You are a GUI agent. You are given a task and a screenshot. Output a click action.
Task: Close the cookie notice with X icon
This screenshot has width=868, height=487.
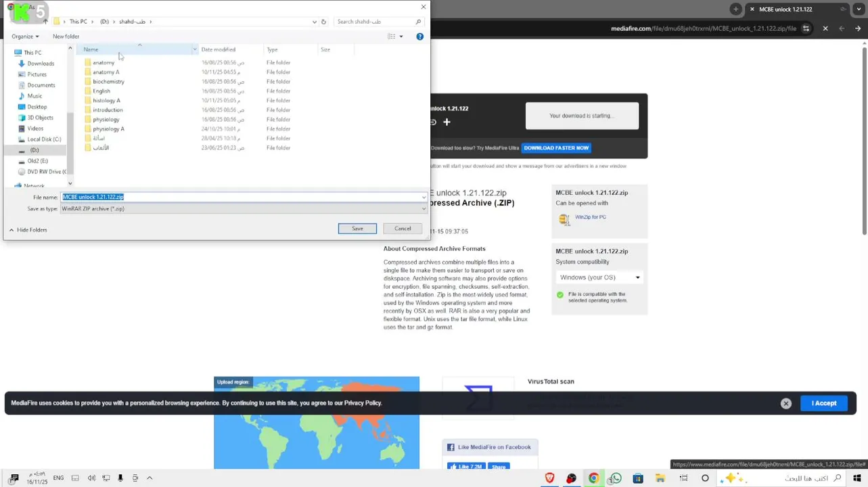785,403
